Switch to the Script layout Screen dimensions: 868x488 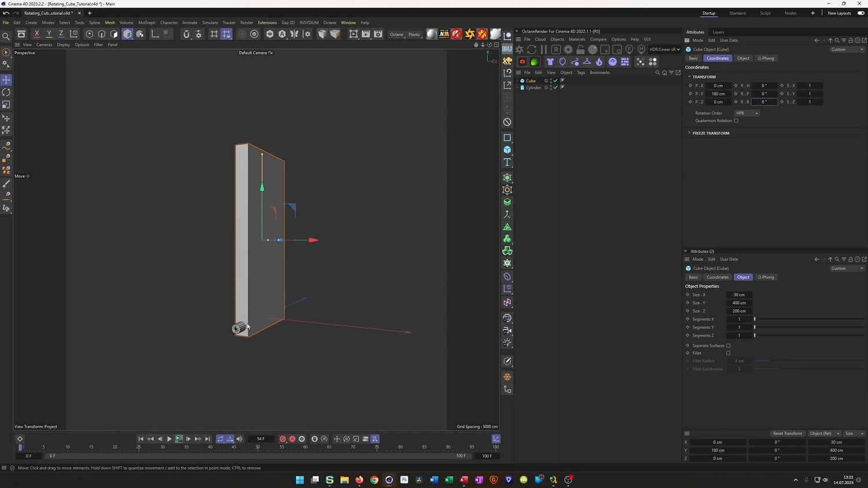765,13
